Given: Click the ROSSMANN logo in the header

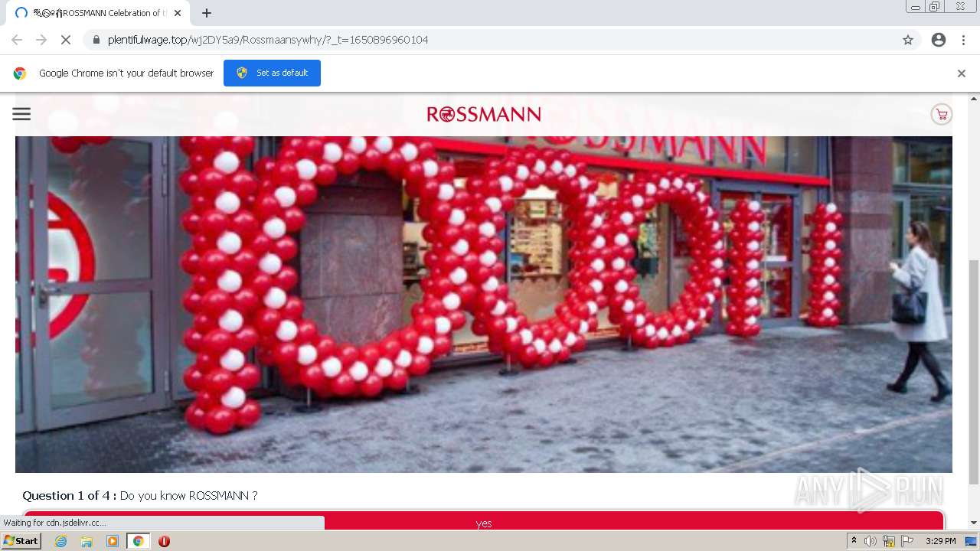Looking at the screenshot, I should coord(484,115).
